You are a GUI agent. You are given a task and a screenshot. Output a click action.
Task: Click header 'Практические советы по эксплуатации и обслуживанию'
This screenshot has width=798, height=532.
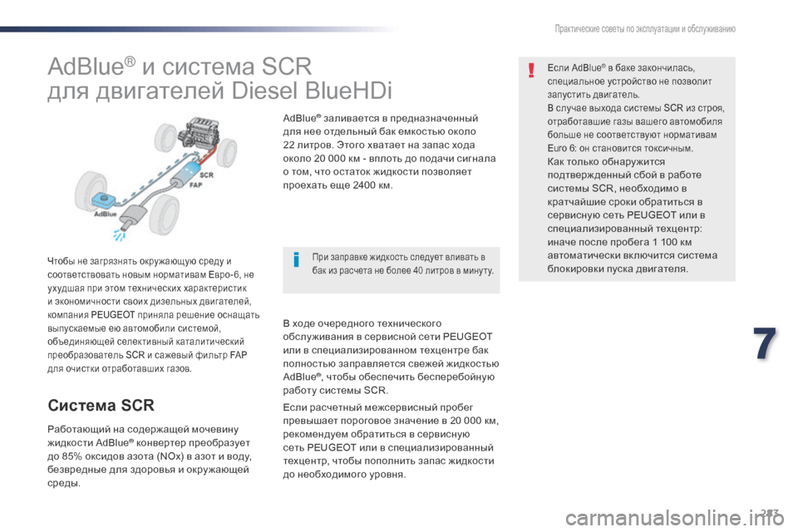point(645,29)
